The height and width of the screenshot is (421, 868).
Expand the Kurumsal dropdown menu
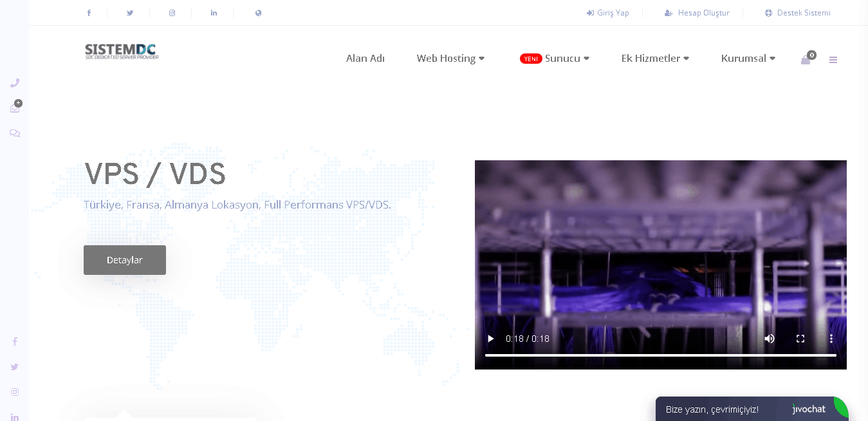tap(748, 59)
